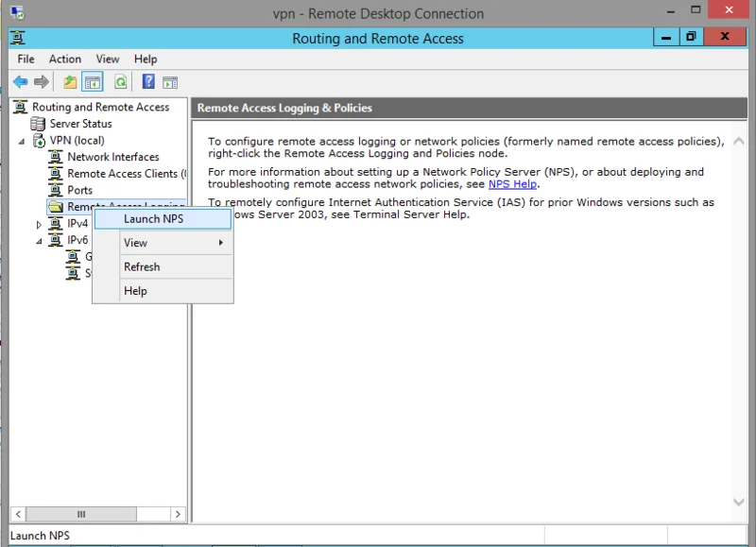Follow the NPS Help link
Screen dimensions: 756x547
(512, 184)
